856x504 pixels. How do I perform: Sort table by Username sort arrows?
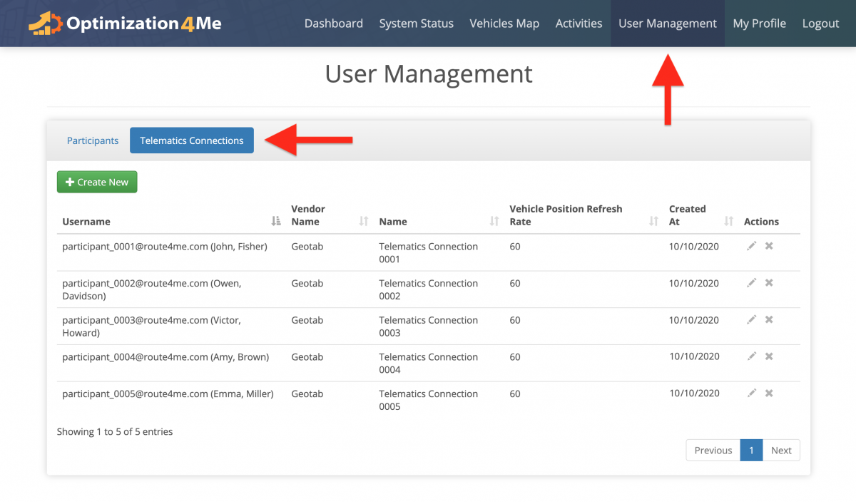coord(277,222)
